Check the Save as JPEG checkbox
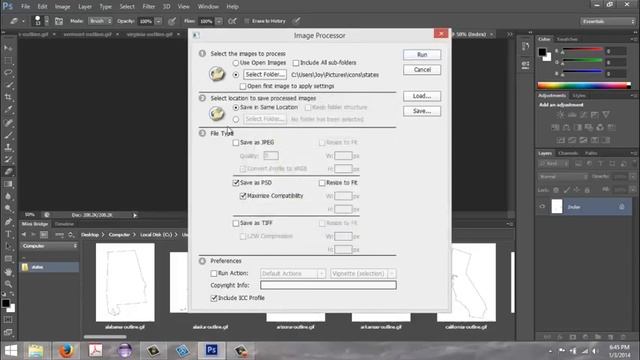Image resolution: width=640 pixels, height=360 pixels. tap(236, 142)
